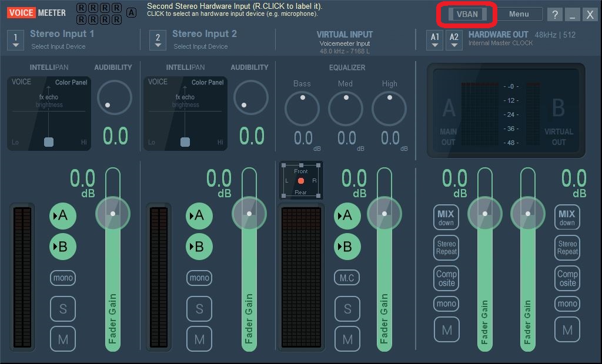This screenshot has height=364, width=602.
Task: Click bus A 0.0 dB gain value
Action: click(x=455, y=183)
